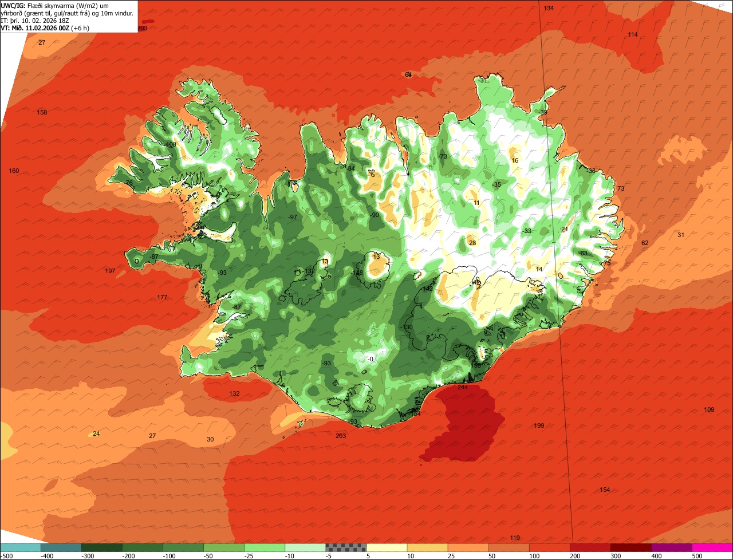Select the dark green swatch between -300 and -200
The width and height of the screenshot is (733, 560).
coord(101,547)
